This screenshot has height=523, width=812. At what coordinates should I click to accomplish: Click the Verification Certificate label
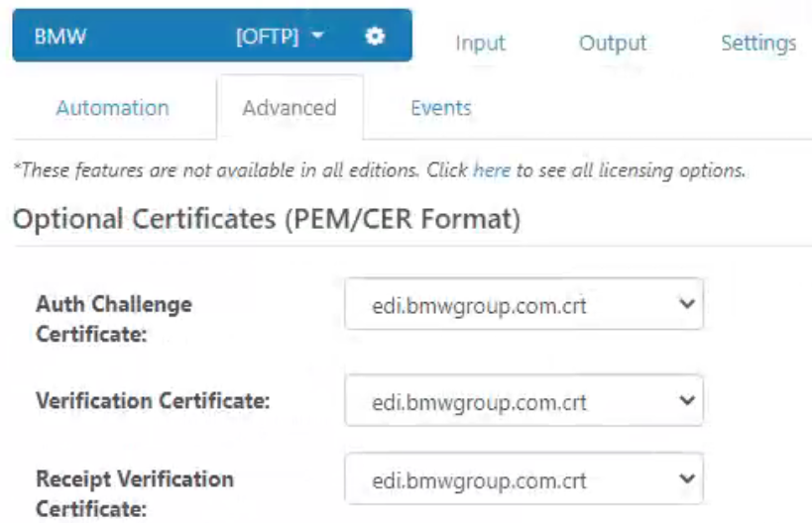[x=153, y=401]
